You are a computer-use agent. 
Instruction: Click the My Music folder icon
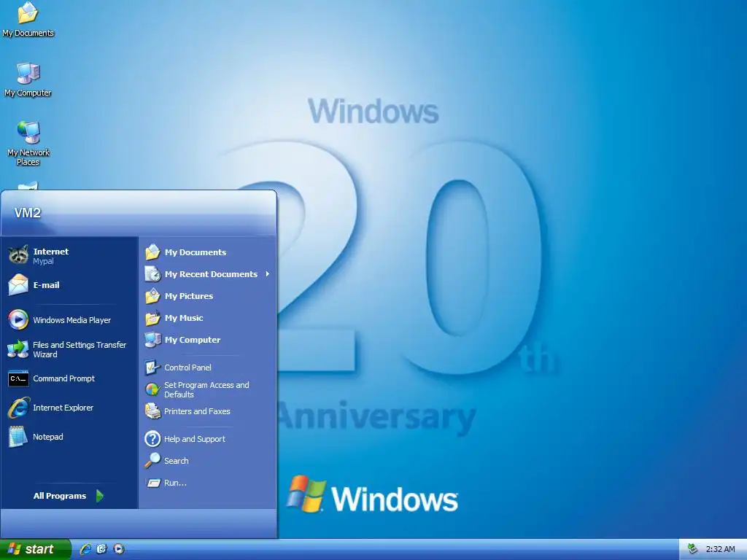tap(152, 318)
